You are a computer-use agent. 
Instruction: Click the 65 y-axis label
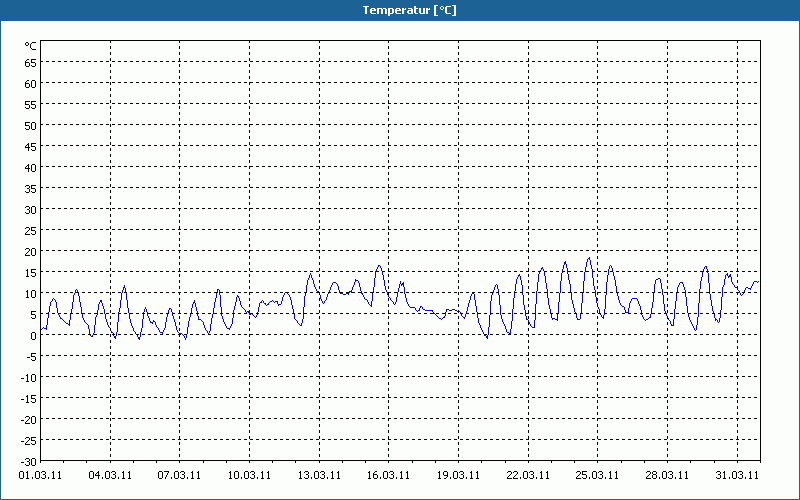(31, 63)
